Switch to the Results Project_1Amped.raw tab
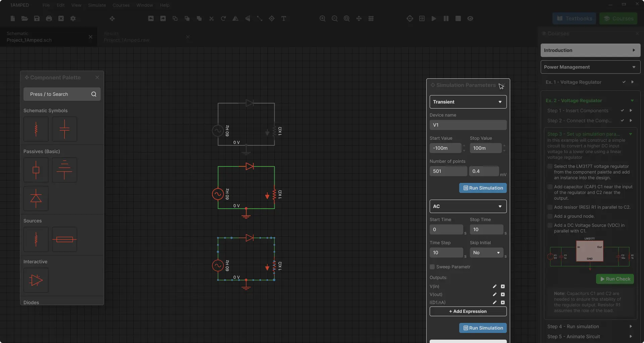This screenshot has height=343, width=644. click(x=146, y=37)
